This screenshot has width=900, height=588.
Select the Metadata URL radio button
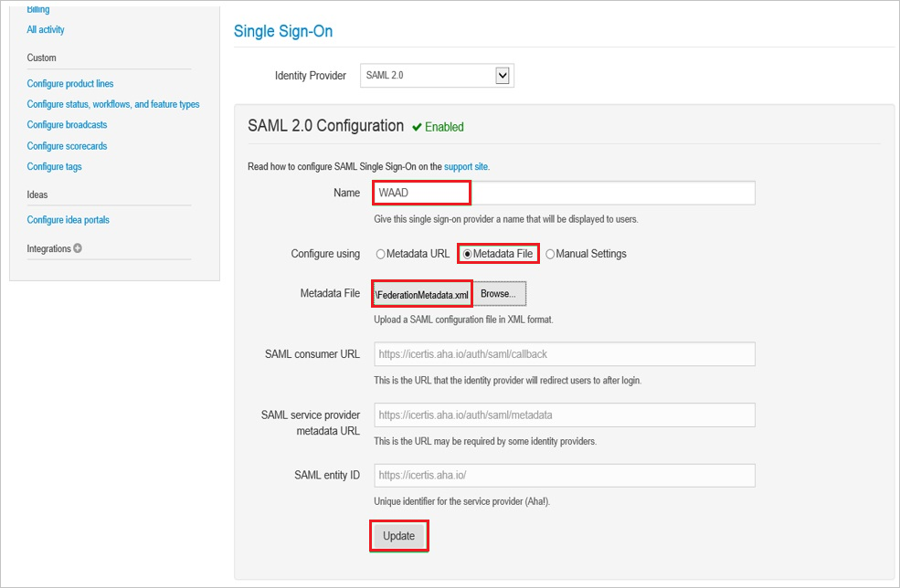click(380, 254)
